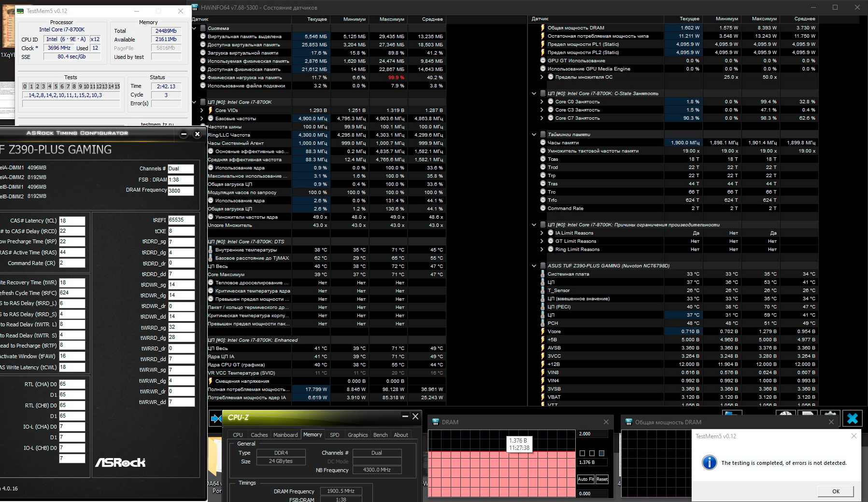
Task: Expand the IA Limit Reasons row
Action: (x=541, y=233)
